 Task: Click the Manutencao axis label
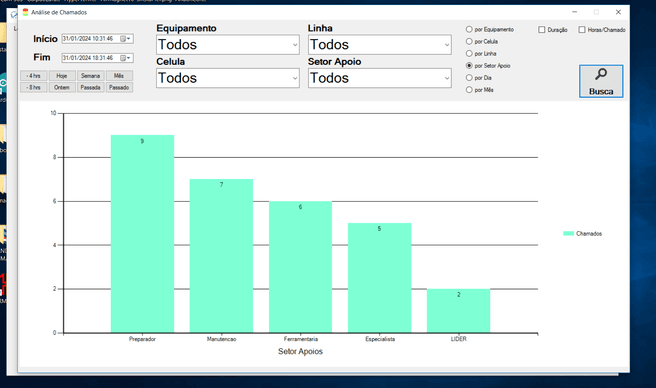(221, 339)
